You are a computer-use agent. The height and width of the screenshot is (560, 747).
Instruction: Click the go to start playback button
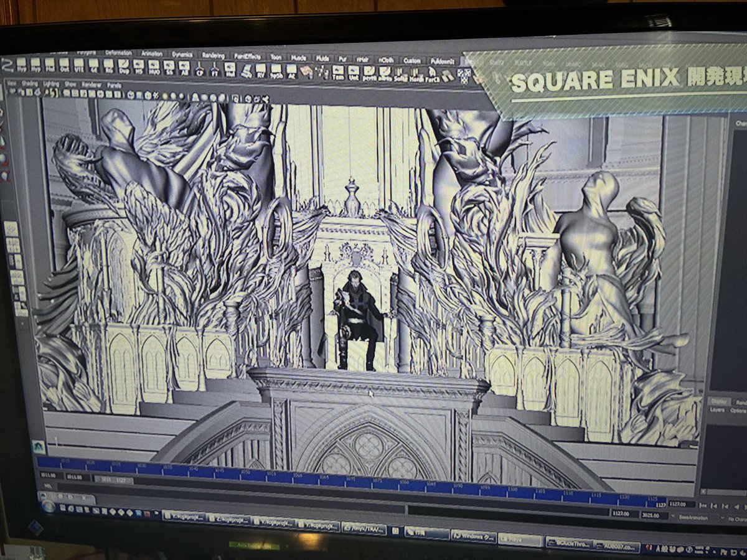coord(703,506)
